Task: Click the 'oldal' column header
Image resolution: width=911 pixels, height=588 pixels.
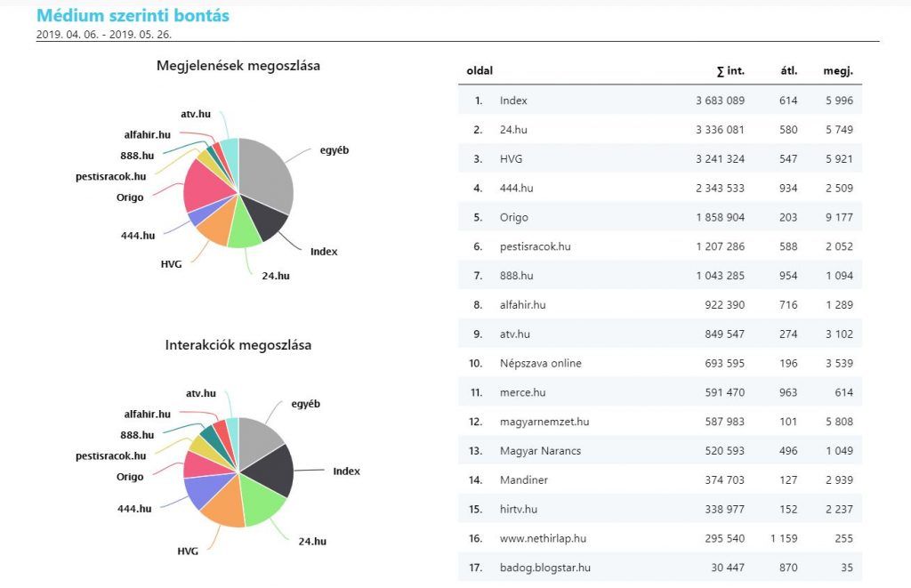Action: pos(480,71)
